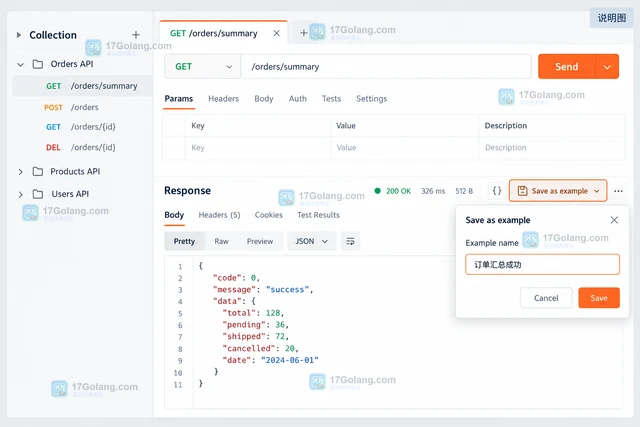The image size is (640, 427).
Task: Click the Description column header
Action: click(x=506, y=126)
